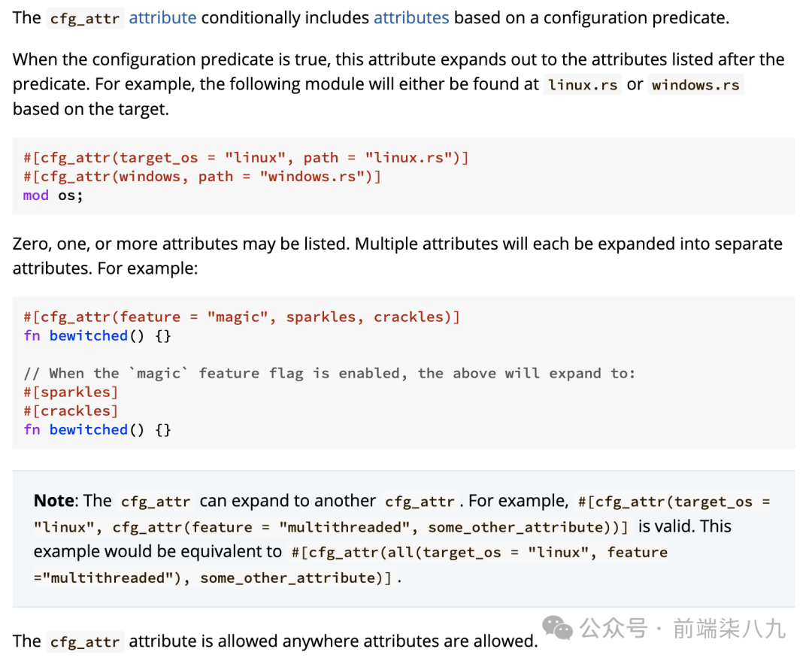Image resolution: width=812 pixels, height=661 pixels.
Task: Click the #[sparkles] code line
Action: (71, 393)
